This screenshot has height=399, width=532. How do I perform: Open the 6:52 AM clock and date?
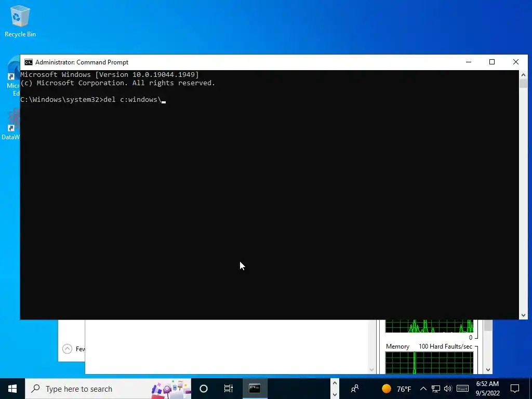point(487,389)
